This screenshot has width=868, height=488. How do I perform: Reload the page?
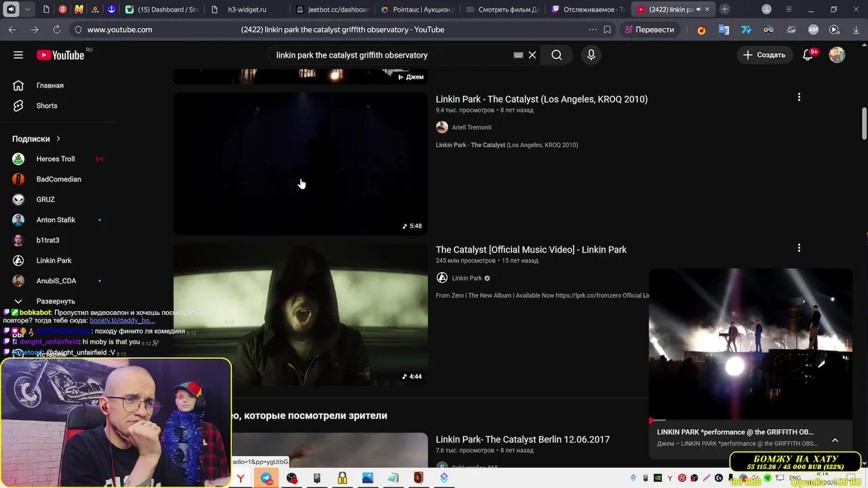tap(56, 30)
